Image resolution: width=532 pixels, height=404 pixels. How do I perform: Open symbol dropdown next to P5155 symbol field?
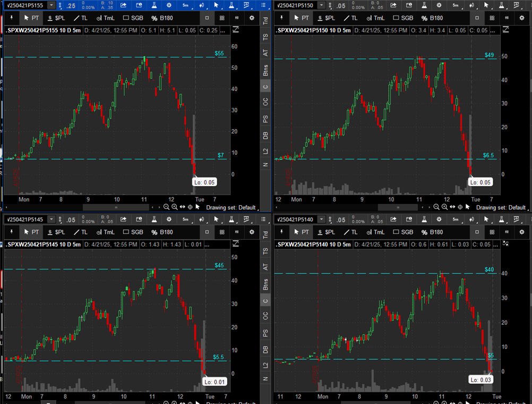(51, 5)
